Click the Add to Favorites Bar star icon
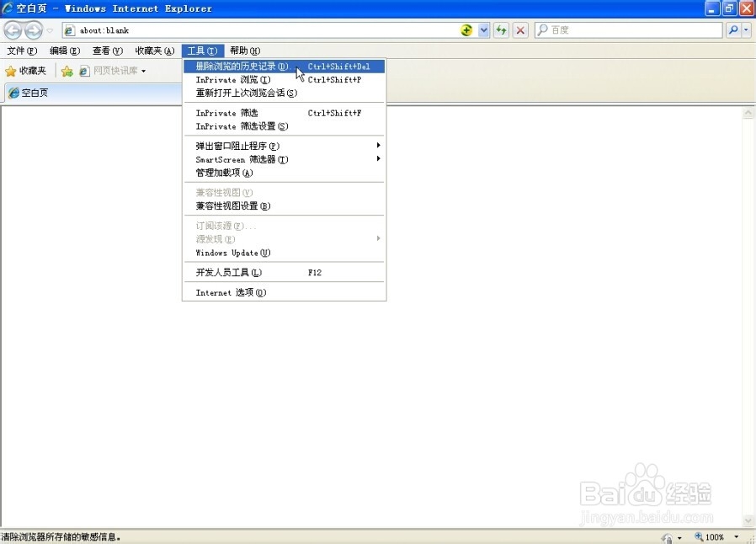The height and width of the screenshot is (544, 756). click(x=67, y=72)
